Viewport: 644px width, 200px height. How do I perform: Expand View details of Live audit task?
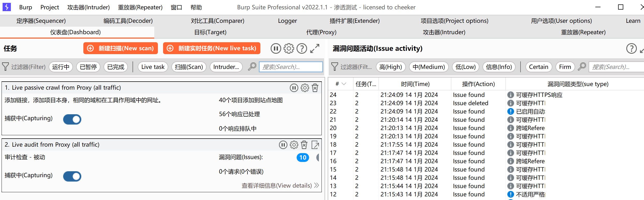pyautogui.click(x=280, y=186)
